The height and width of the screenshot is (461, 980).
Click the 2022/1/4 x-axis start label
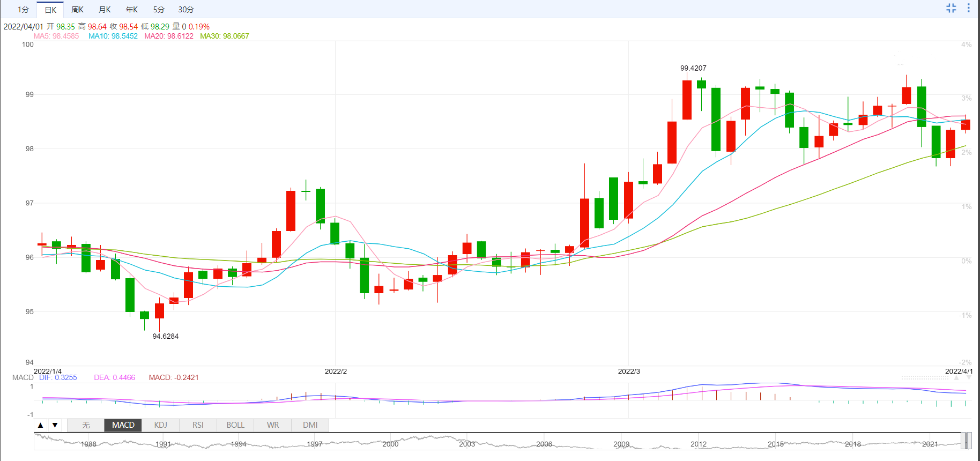coord(48,371)
